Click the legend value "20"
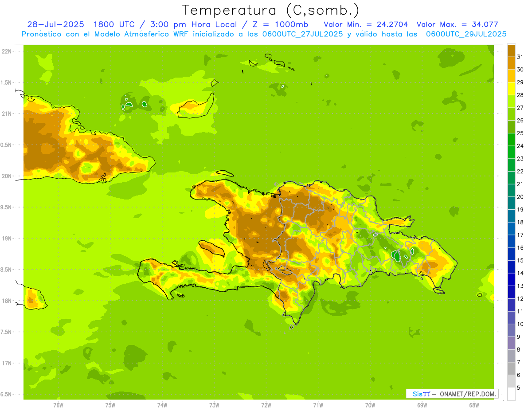 (x=520, y=197)
